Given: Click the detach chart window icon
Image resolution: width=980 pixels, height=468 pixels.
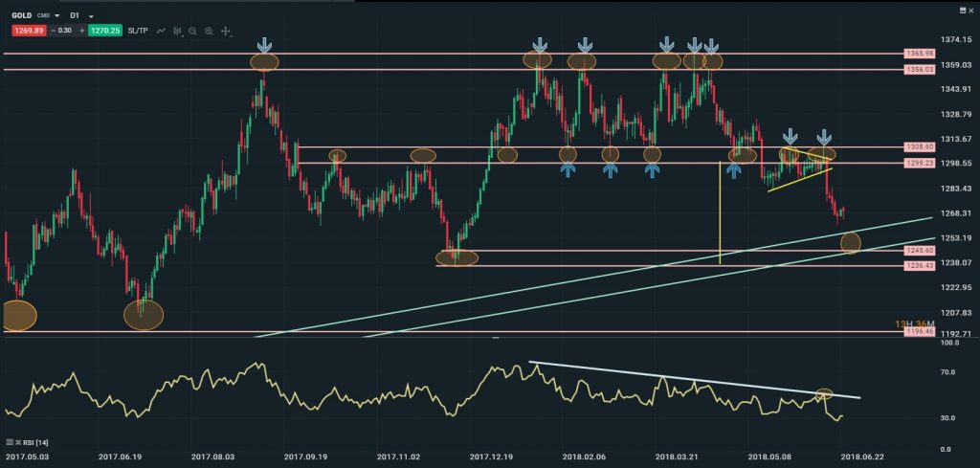Looking at the screenshot, I should (963, 11).
